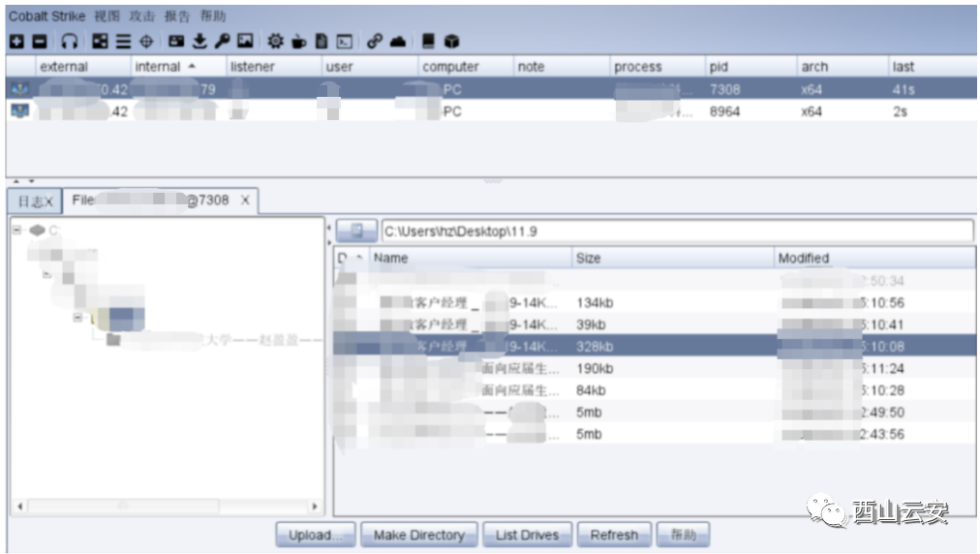
Task: Click the cloud manage web server icon
Action: (397, 42)
